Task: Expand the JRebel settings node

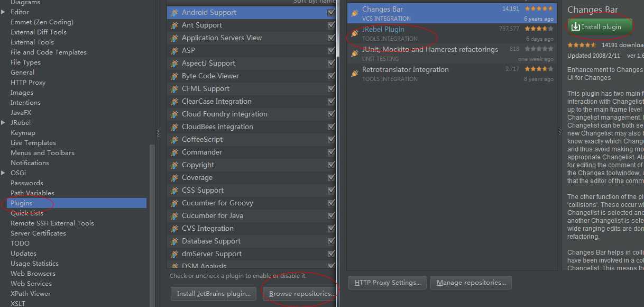Action: point(4,122)
